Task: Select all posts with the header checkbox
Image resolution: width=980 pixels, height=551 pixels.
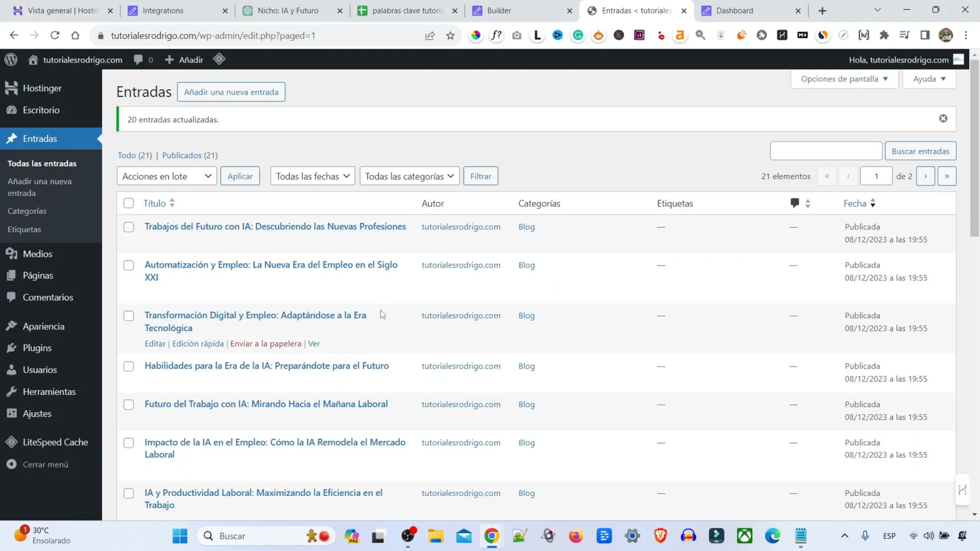Action: [x=128, y=203]
